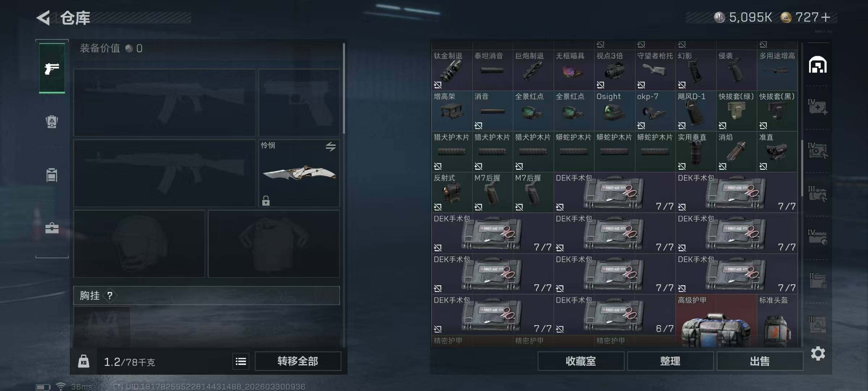Swap the 怜悯 knife with the arrows icon
The width and height of the screenshot is (868, 391).
331,147
